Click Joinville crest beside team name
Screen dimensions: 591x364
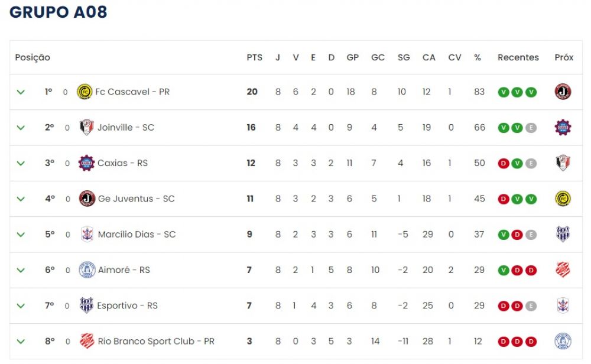tap(87, 128)
